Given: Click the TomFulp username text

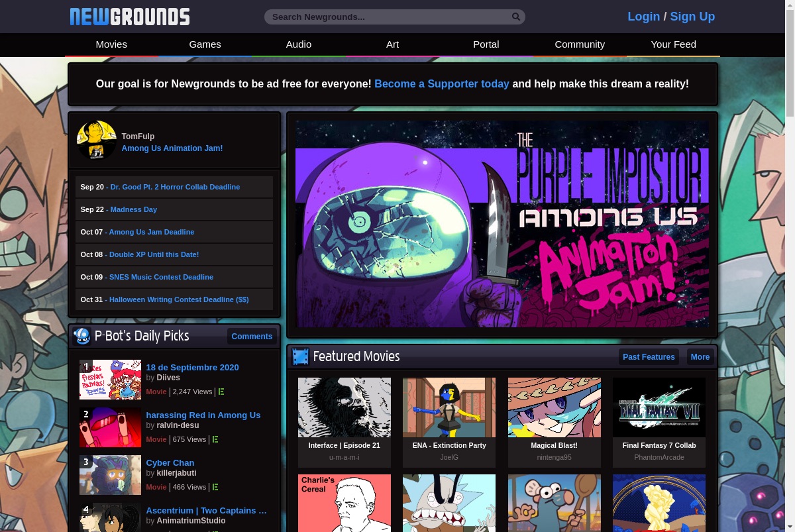Looking at the screenshot, I should tap(138, 136).
